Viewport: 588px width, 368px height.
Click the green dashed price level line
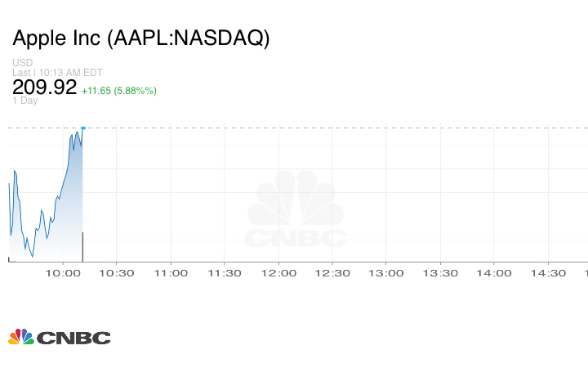pos(327,128)
